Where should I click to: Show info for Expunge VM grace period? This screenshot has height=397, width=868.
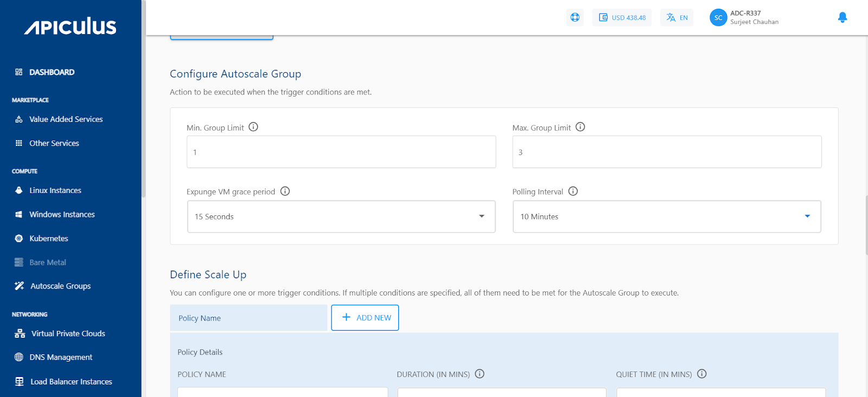pos(285,191)
